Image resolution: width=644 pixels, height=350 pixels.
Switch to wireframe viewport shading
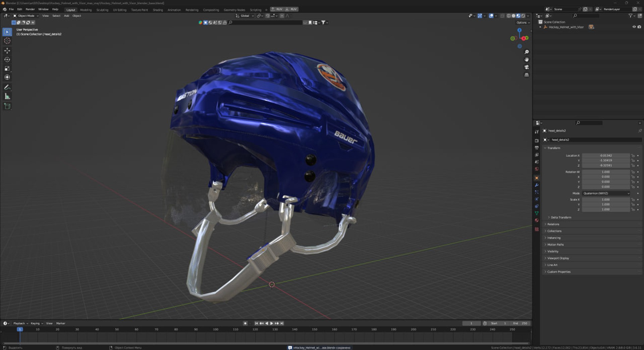(508, 16)
